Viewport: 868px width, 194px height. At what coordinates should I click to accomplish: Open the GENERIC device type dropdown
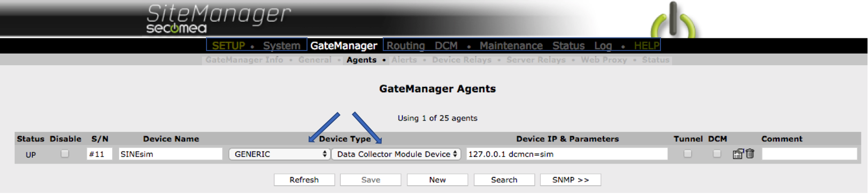pyautogui.click(x=279, y=154)
